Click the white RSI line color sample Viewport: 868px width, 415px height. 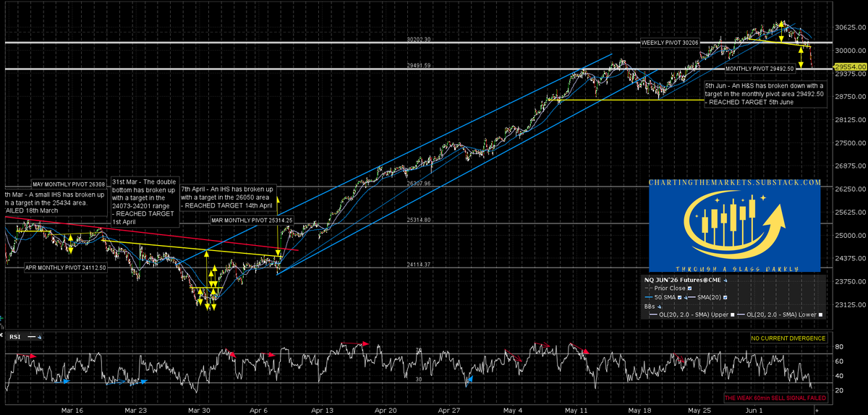click(31, 337)
